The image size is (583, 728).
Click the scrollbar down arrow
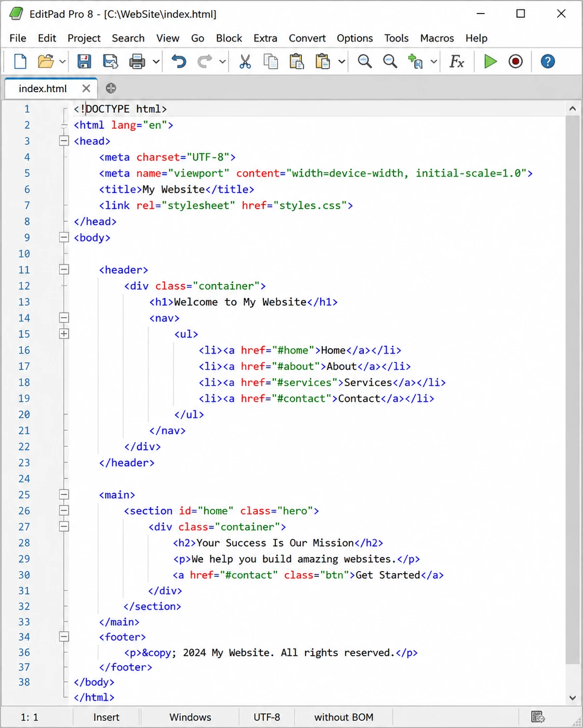572,698
